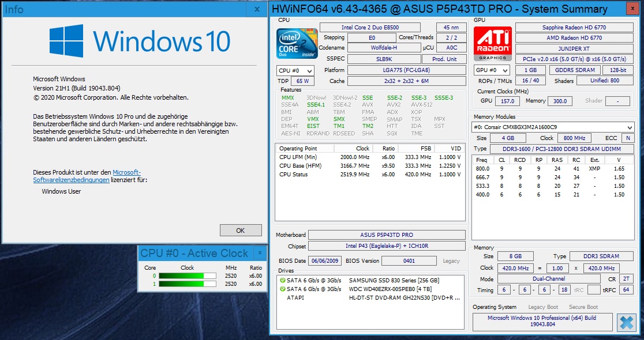Click green check icon next to WDC WD40EZRX drive
The image size is (644, 340).
282,289
